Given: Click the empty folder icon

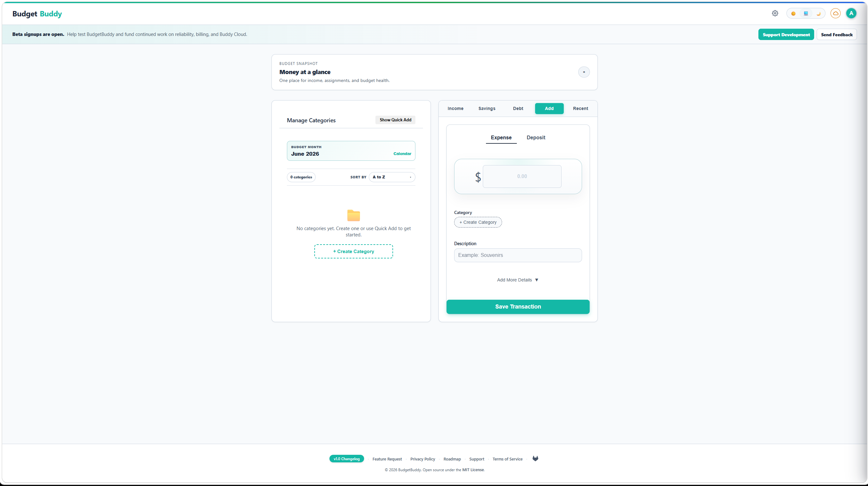Looking at the screenshot, I should point(353,215).
